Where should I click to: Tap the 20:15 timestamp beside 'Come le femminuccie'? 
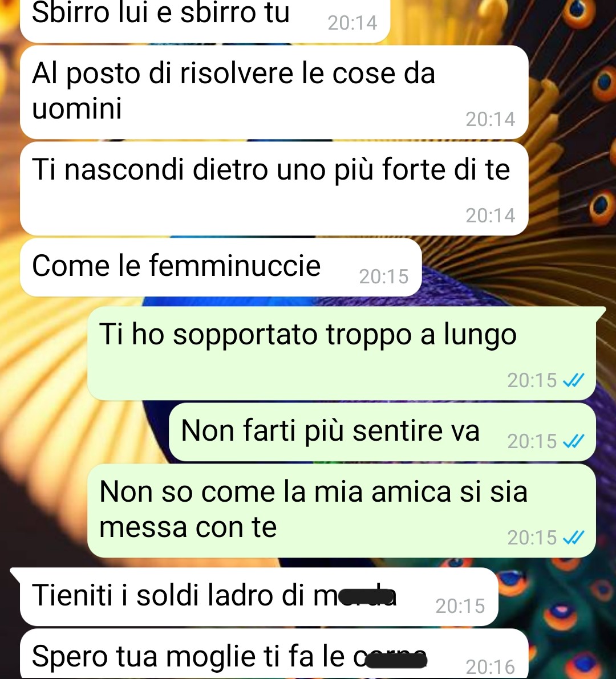pyautogui.click(x=384, y=277)
